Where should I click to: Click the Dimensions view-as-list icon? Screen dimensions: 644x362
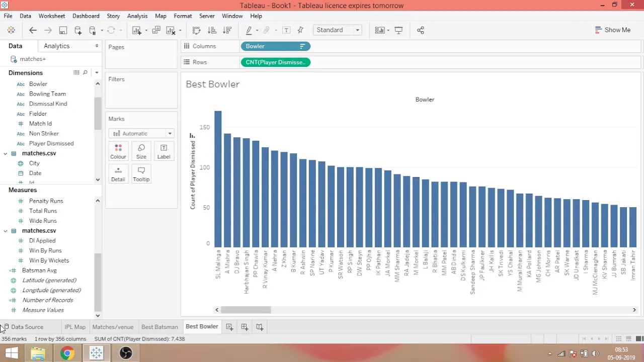point(76,72)
